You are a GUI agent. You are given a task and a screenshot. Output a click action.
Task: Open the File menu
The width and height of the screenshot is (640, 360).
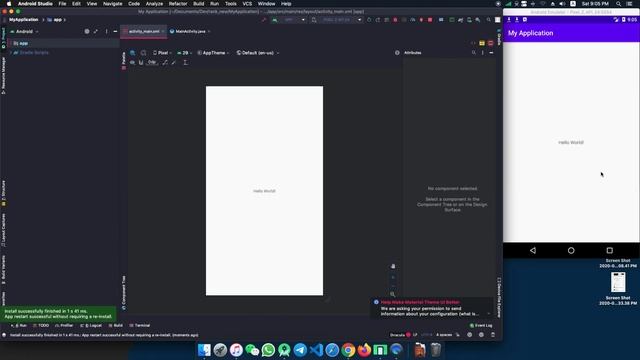tap(62, 4)
